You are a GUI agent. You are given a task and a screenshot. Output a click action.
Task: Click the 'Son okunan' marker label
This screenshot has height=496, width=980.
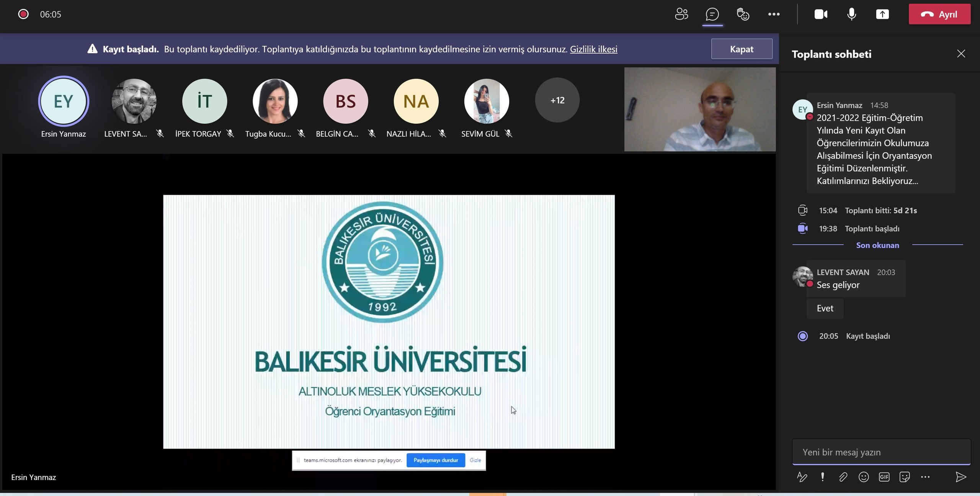[877, 245]
